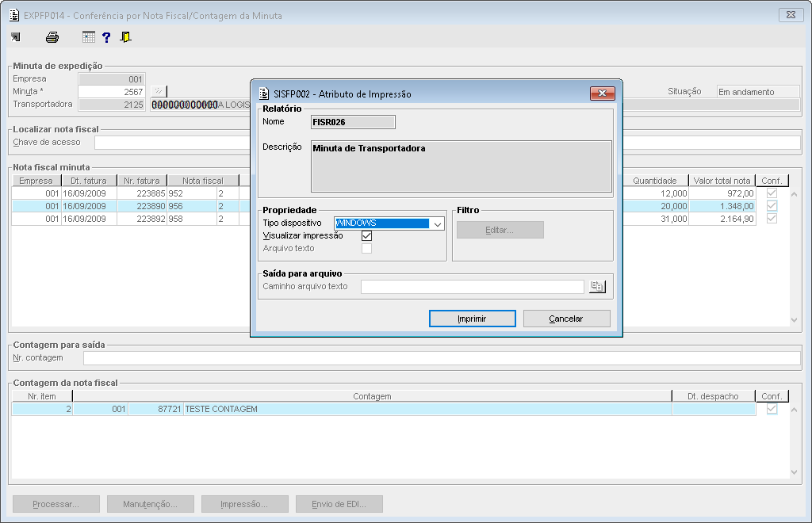
Task: Click the Nome field showing FISR026
Action: (x=353, y=122)
